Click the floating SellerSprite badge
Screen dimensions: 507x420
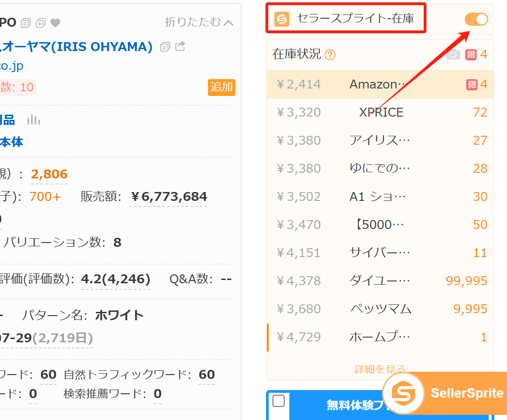click(445, 393)
